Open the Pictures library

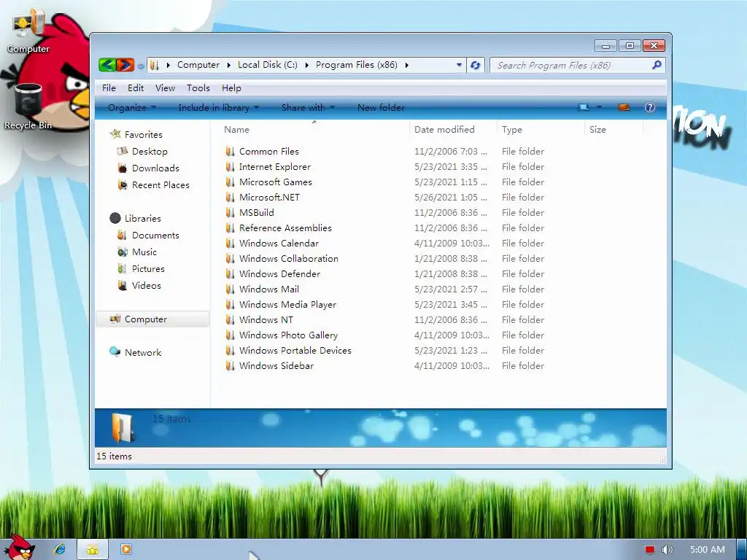(x=148, y=268)
